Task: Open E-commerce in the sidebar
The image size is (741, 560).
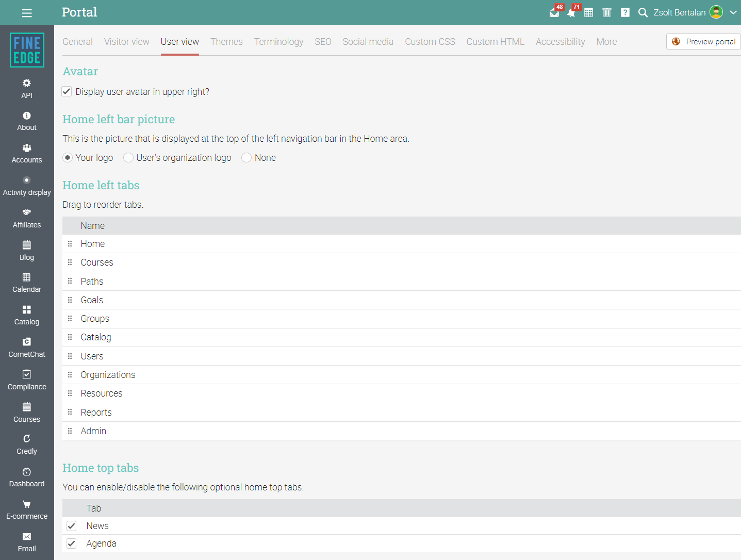Action: (x=27, y=510)
